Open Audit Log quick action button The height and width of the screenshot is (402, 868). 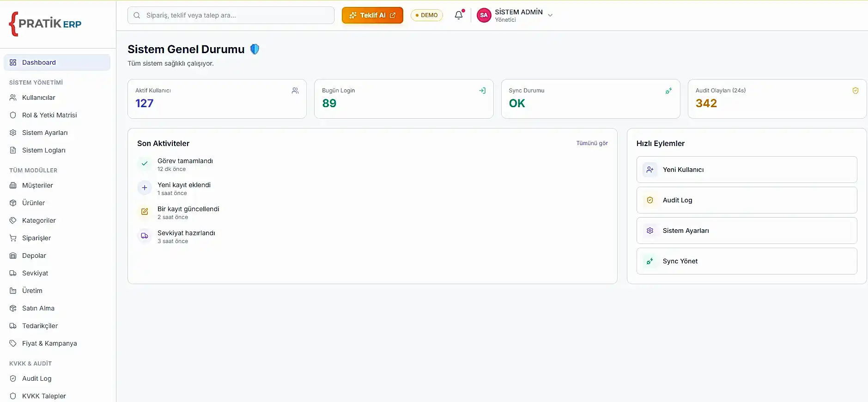(x=747, y=200)
